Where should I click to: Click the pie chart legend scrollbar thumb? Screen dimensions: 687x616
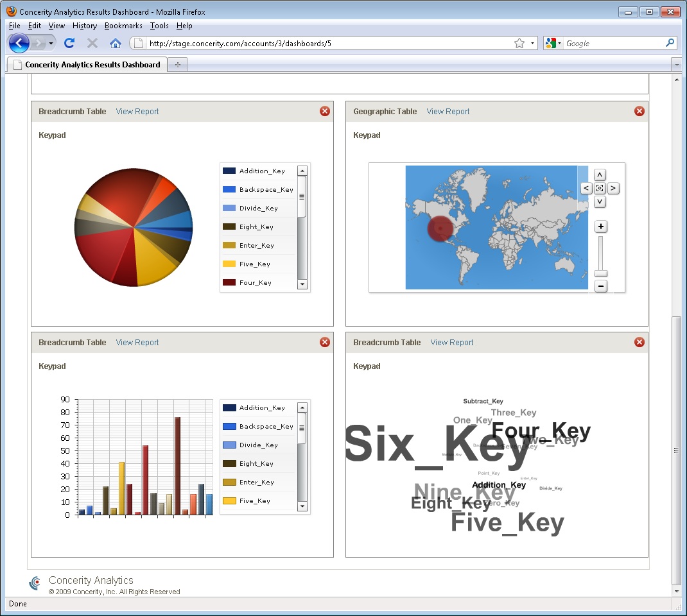(x=302, y=196)
